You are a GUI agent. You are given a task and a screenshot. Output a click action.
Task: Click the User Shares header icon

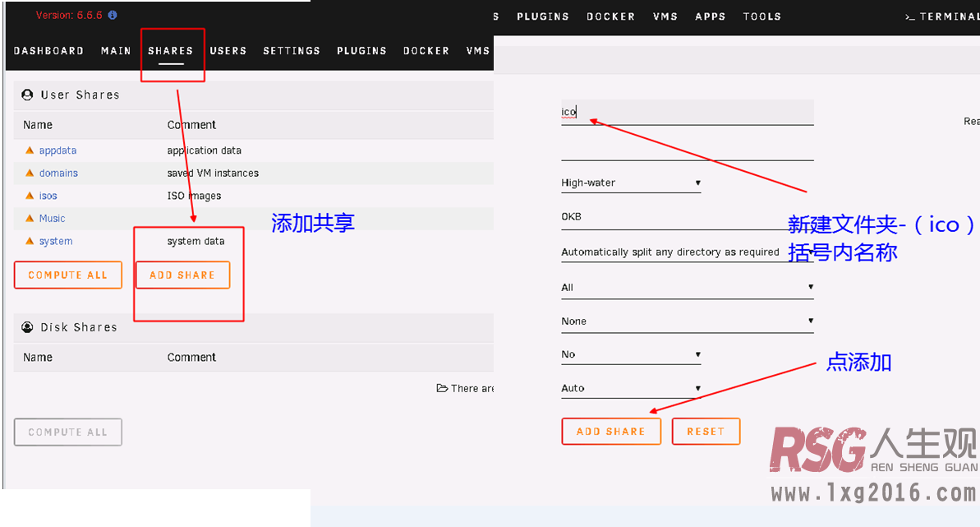(27, 95)
